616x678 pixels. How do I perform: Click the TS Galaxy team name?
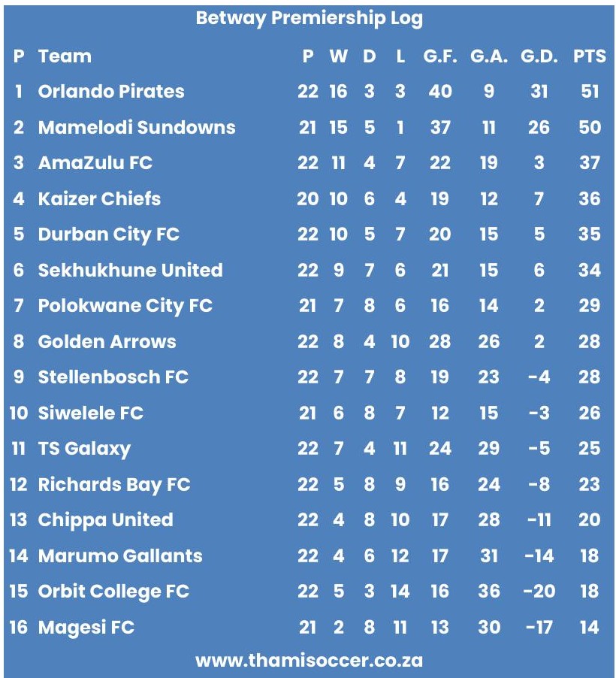coord(84,449)
